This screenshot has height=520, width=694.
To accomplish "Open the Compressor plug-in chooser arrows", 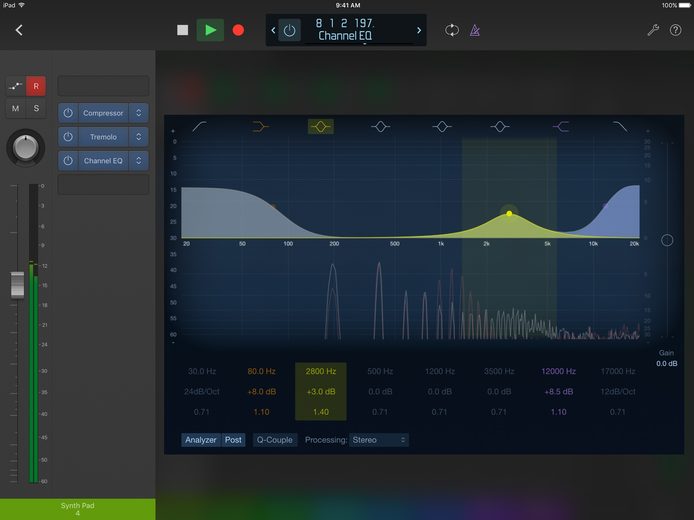I will point(139,113).
